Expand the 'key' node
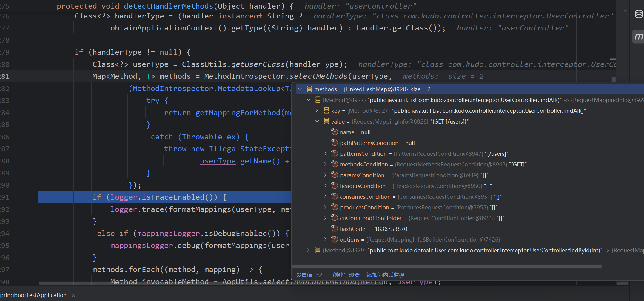644x301 pixels. coord(317,110)
